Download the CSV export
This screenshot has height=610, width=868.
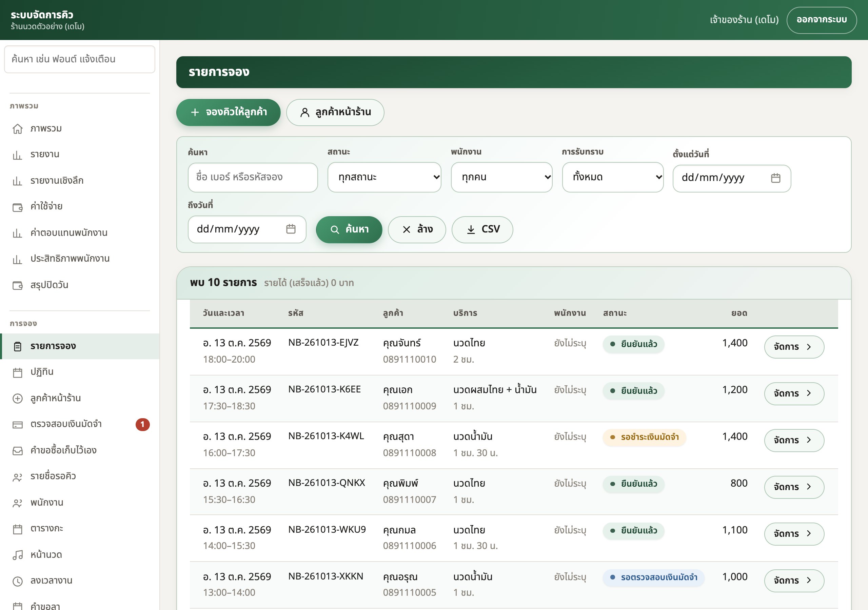pos(482,229)
